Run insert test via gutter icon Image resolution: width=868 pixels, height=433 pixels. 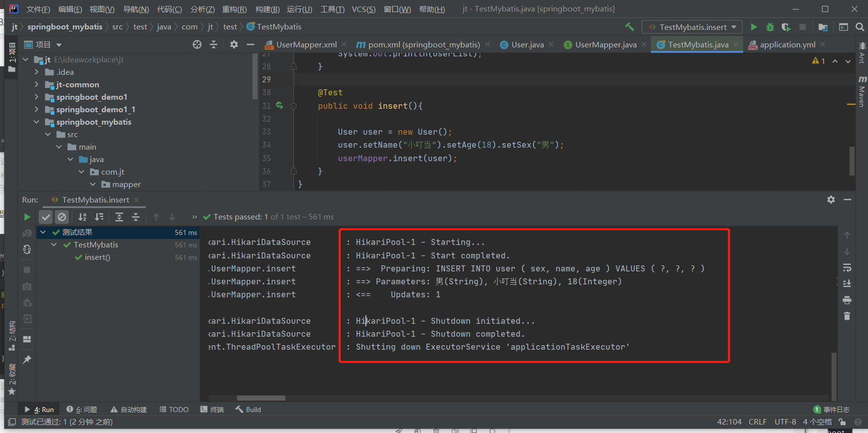pyautogui.click(x=280, y=106)
